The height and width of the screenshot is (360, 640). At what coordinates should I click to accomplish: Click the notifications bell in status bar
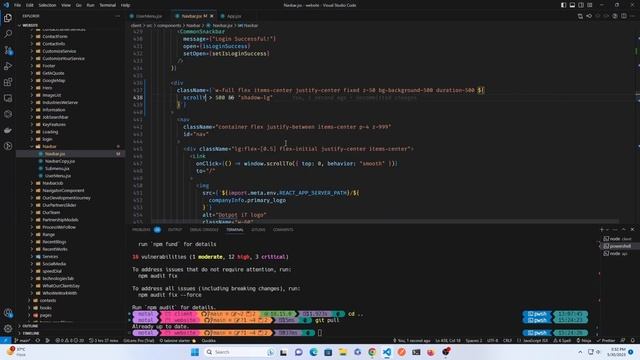coord(632,340)
